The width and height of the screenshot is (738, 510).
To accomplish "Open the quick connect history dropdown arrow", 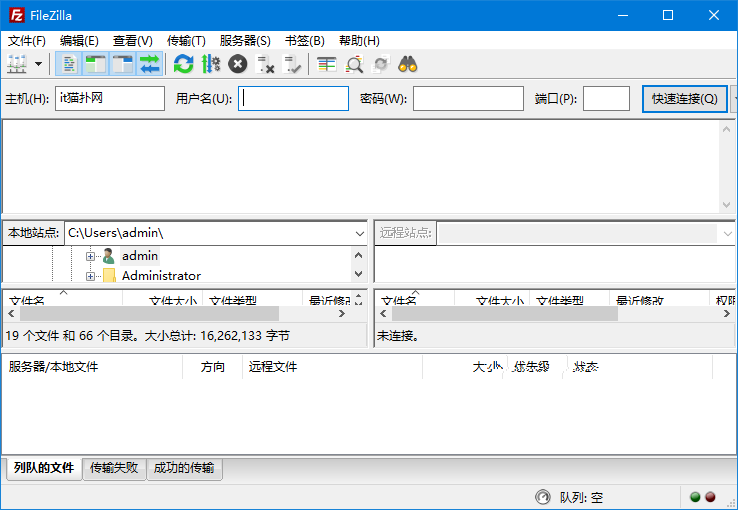I will click(x=734, y=99).
